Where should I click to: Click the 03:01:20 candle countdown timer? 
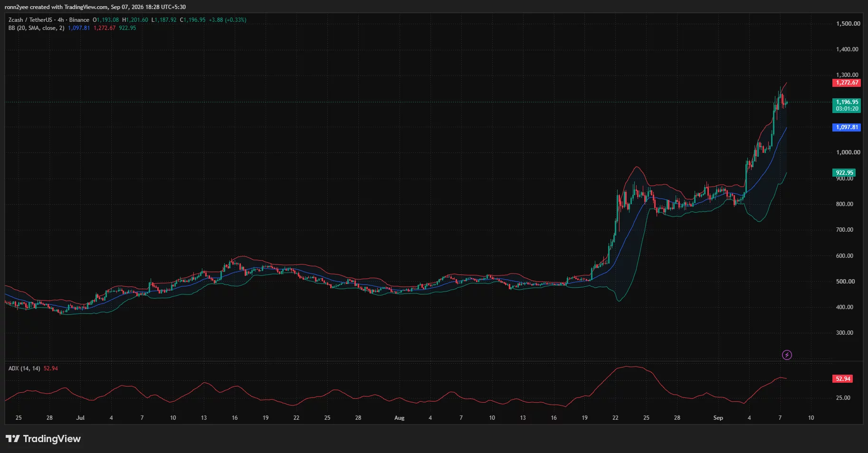tap(847, 109)
